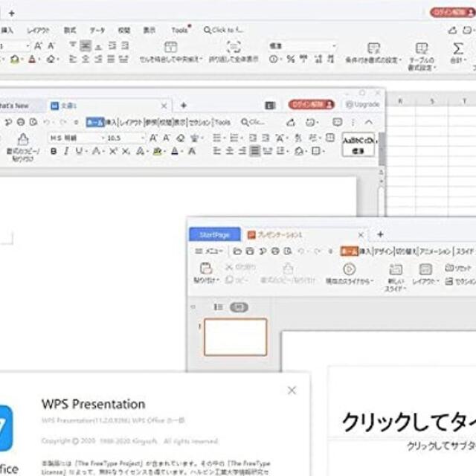
Task: Click Superscript icon in Writer toolbar
Action: [x=113, y=151]
